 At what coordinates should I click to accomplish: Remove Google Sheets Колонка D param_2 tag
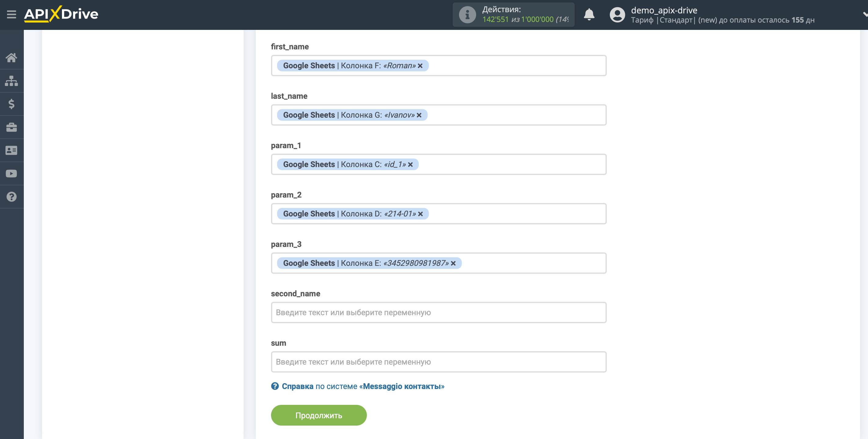coord(421,213)
